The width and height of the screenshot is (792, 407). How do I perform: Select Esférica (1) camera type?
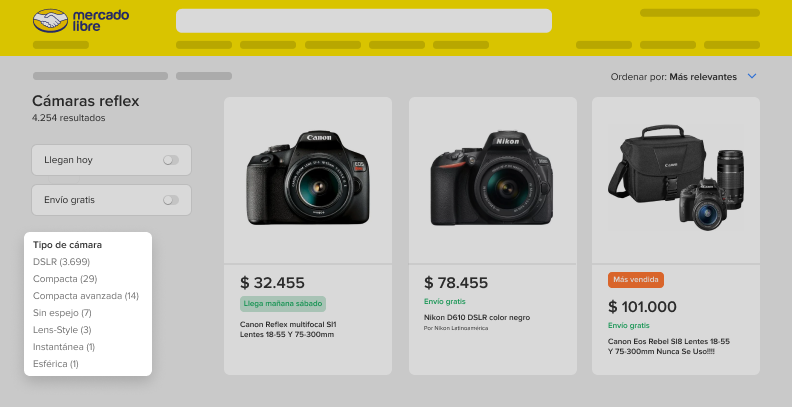(56, 364)
